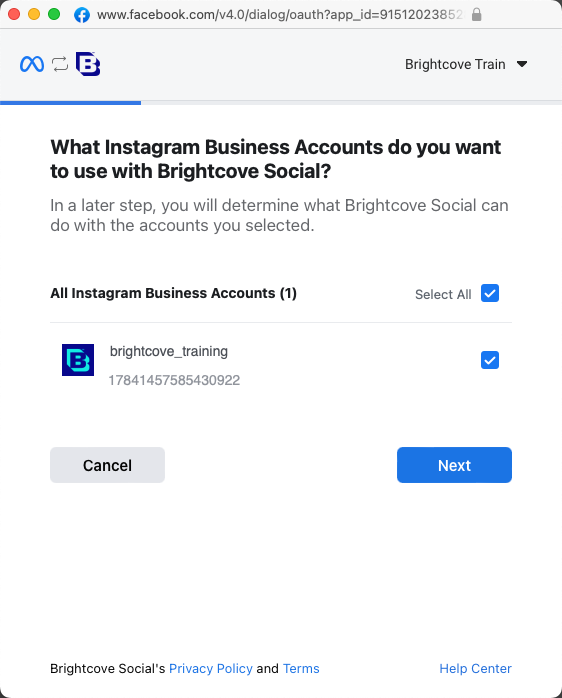Open the Help Center link
Screen dimensions: 562x698
coord(476,669)
